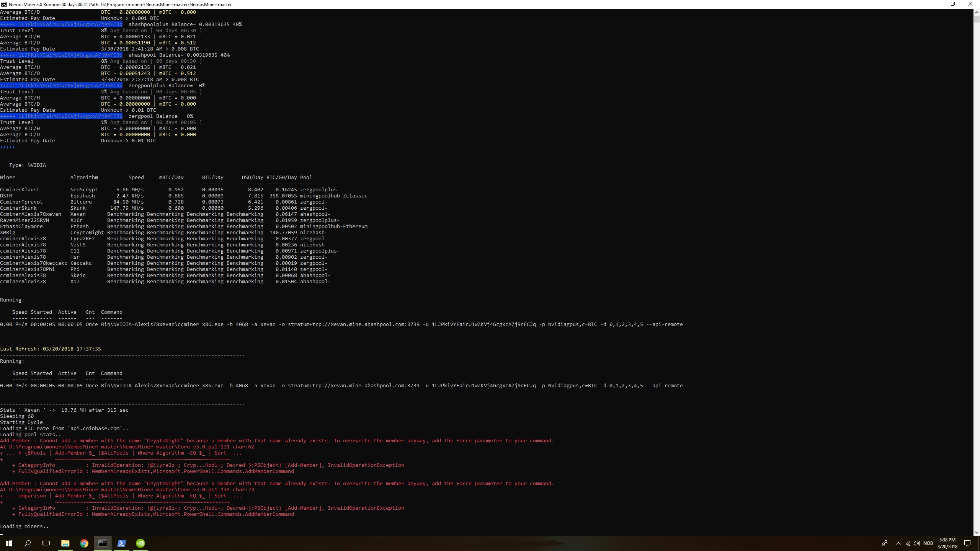This screenshot has width=980, height=551.
Task: Open Task View on the taskbar
Action: coord(46,543)
